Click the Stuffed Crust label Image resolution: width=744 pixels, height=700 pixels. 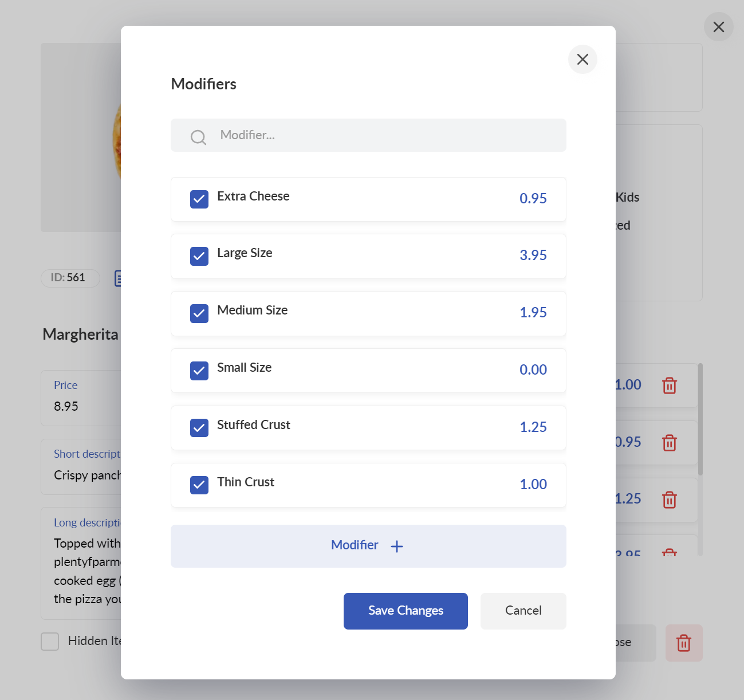click(253, 425)
